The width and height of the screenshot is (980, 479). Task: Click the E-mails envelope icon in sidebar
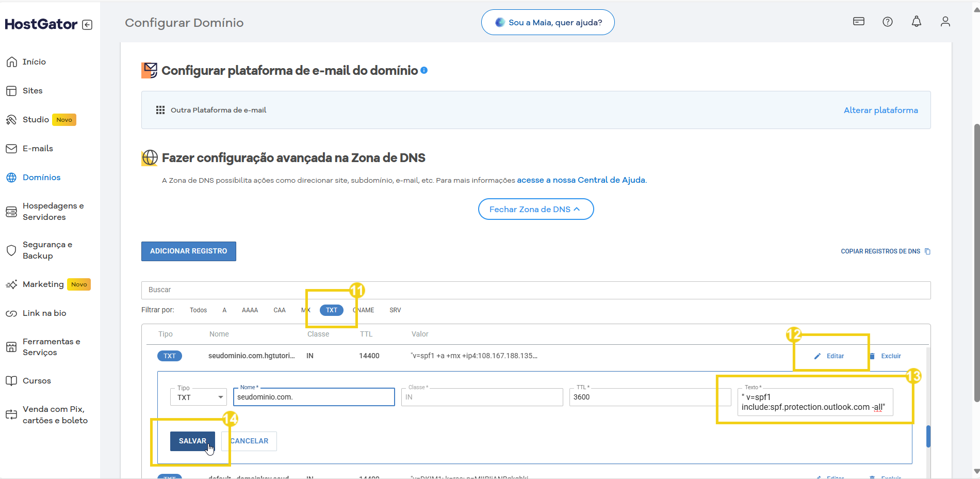tap(11, 149)
